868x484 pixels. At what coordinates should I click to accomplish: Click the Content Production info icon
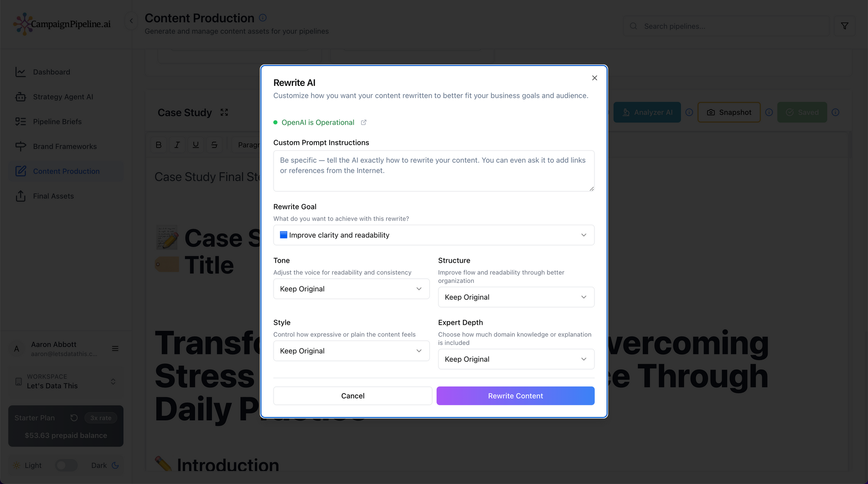coord(263,18)
